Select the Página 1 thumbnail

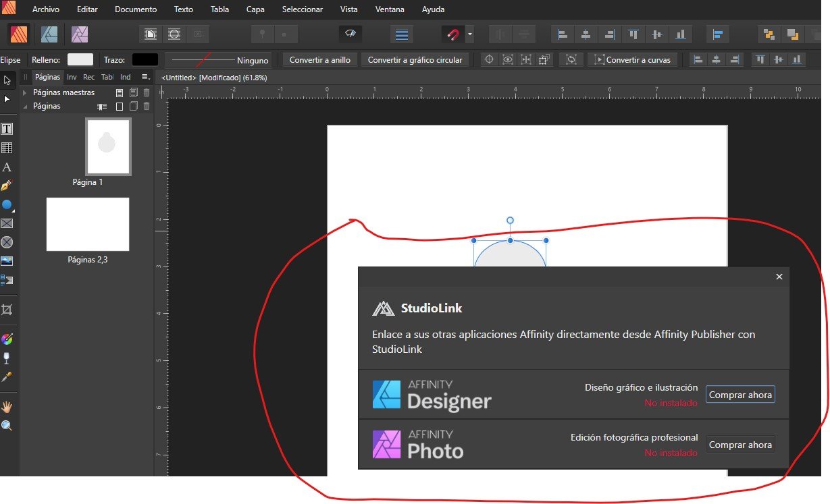tap(108, 146)
